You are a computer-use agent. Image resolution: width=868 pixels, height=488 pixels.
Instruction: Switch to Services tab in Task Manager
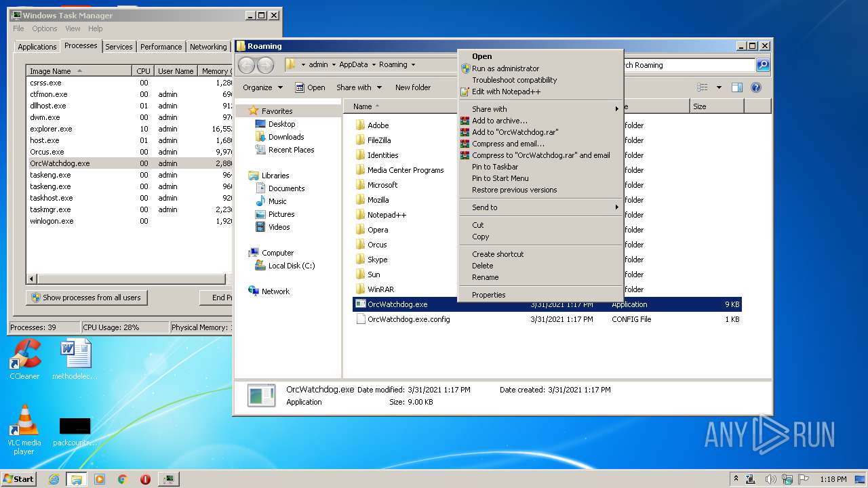click(x=119, y=47)
